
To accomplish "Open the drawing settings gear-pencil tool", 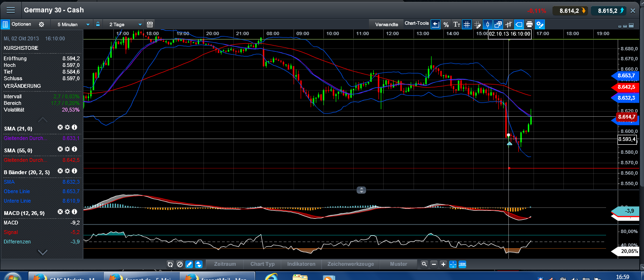I will tap(540, 24).
